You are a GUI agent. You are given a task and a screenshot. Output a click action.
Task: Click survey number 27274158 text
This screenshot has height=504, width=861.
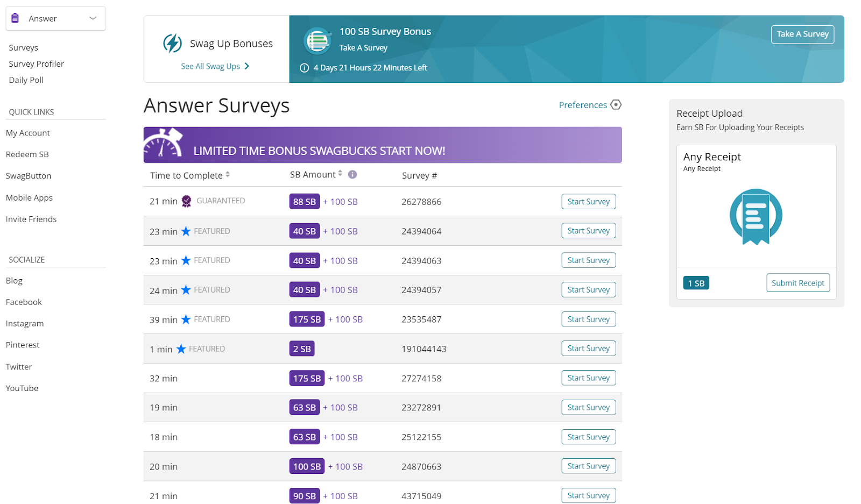pos(421,379)
